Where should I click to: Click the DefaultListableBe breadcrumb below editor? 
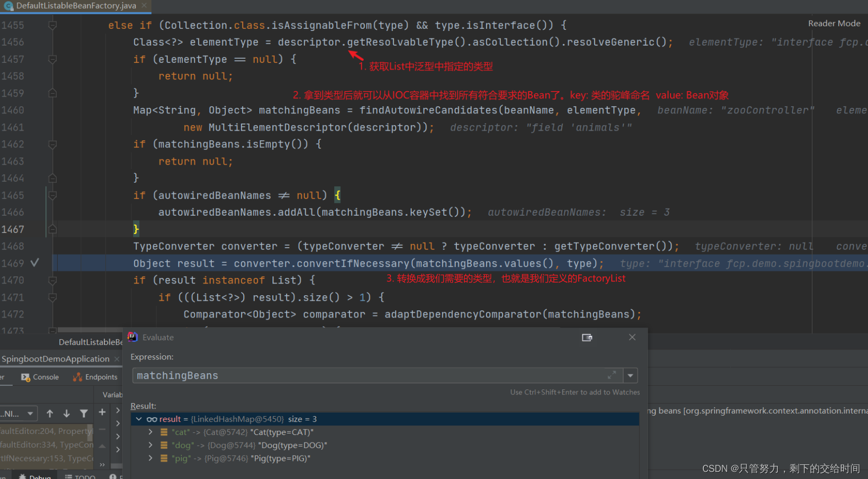tap(91, 342)
